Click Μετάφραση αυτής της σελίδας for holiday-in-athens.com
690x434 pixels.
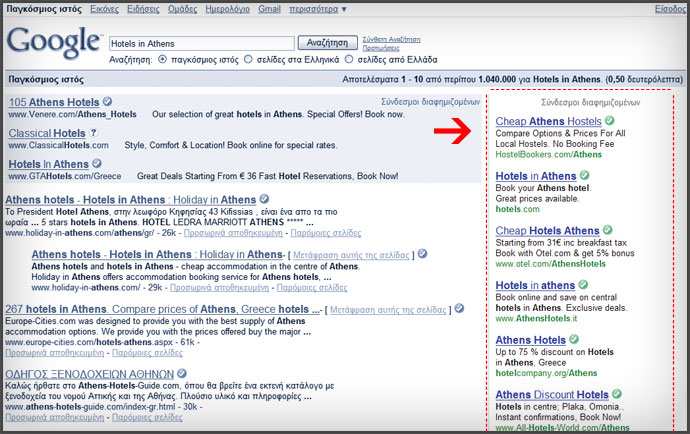point(351,255)
